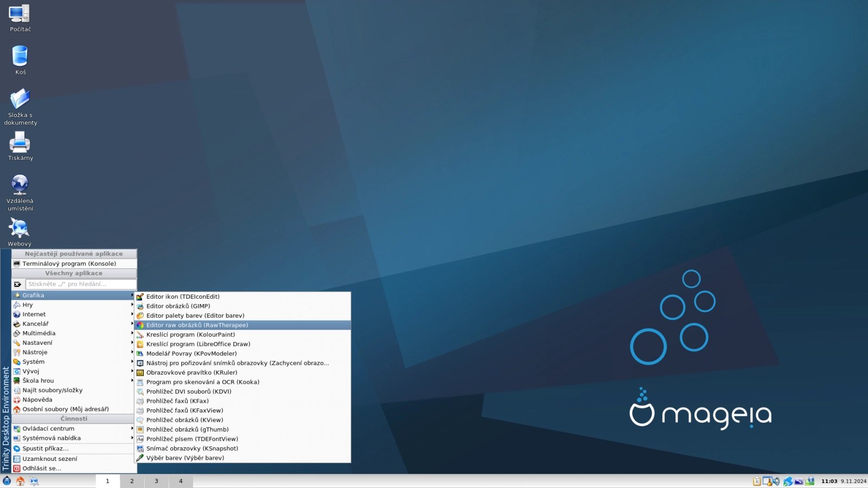868x488 pixels.
Task: Click the home folder icon in the panel
Action: coord(20,481)
